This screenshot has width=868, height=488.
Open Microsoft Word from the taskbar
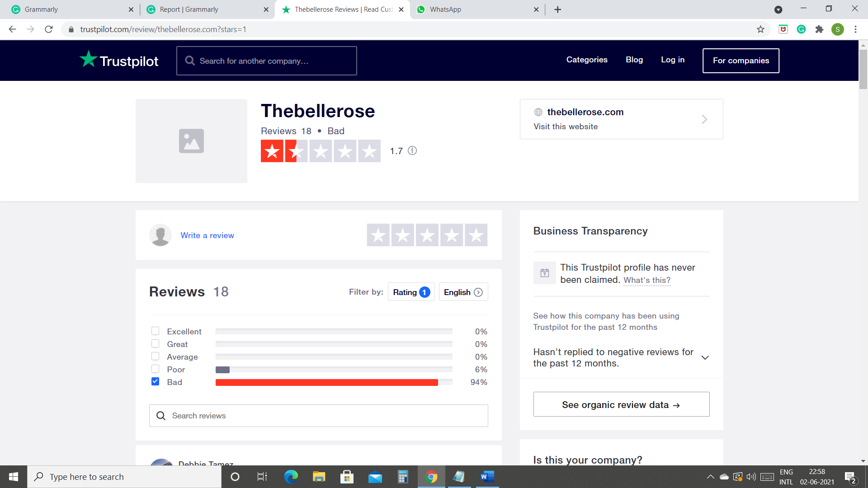point(487,477)
